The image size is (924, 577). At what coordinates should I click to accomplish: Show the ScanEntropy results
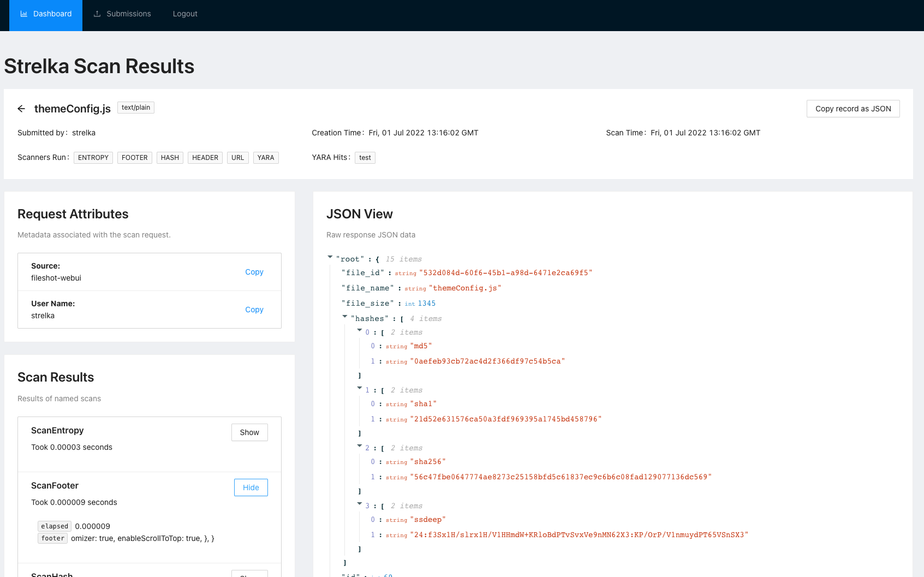coord(249,432)
